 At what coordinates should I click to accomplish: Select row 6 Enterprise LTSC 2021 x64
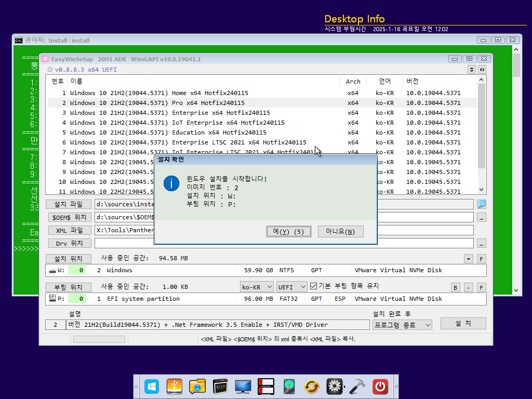tap(262, 142)
